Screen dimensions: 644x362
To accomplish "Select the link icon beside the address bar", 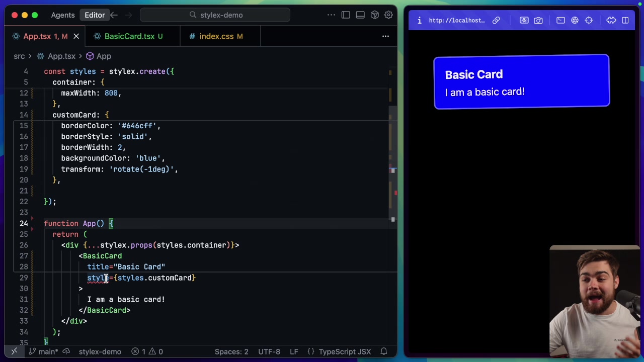I will click(x=496, y=20).
